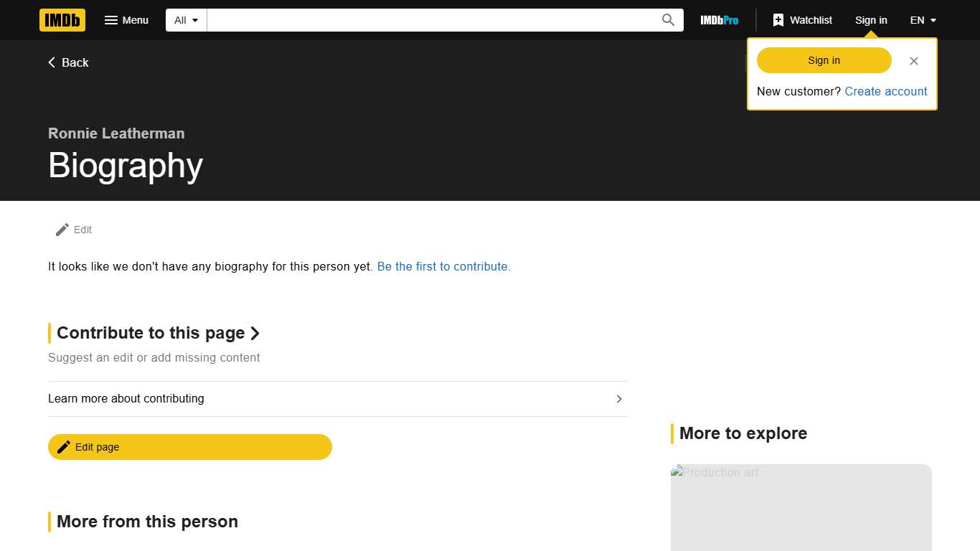Open the Ronnie Leatherman name link
Image resolution: width=980 pixels, height=551 pixels.
tap(116, 133)
